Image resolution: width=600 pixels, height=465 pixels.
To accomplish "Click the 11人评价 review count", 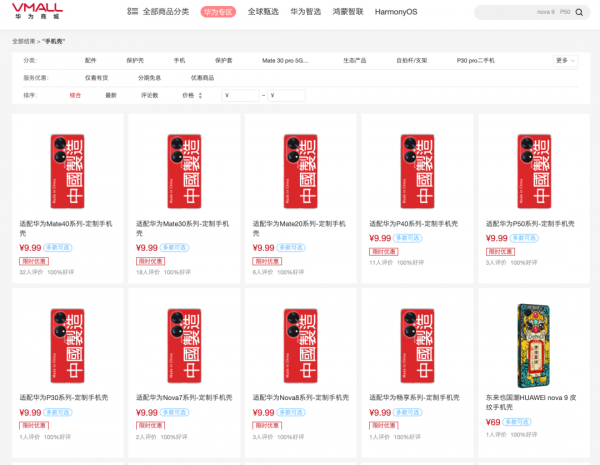I will point(381,263).
